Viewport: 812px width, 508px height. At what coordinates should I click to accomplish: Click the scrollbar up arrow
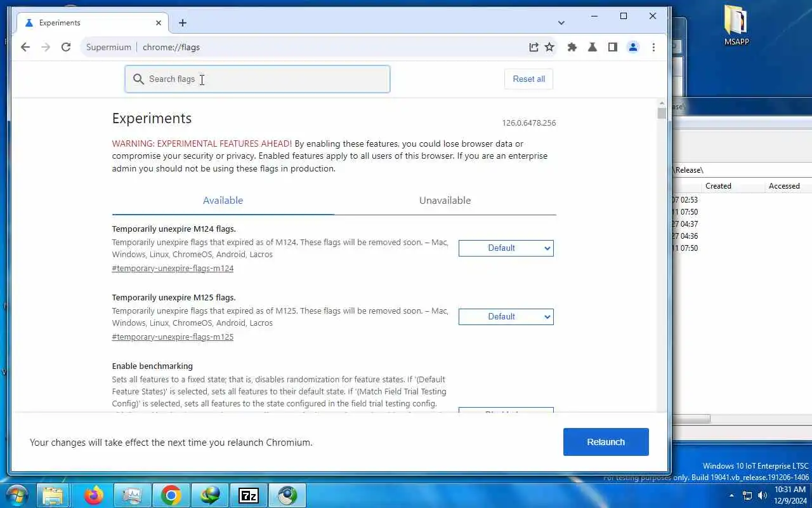click(662, 103)
